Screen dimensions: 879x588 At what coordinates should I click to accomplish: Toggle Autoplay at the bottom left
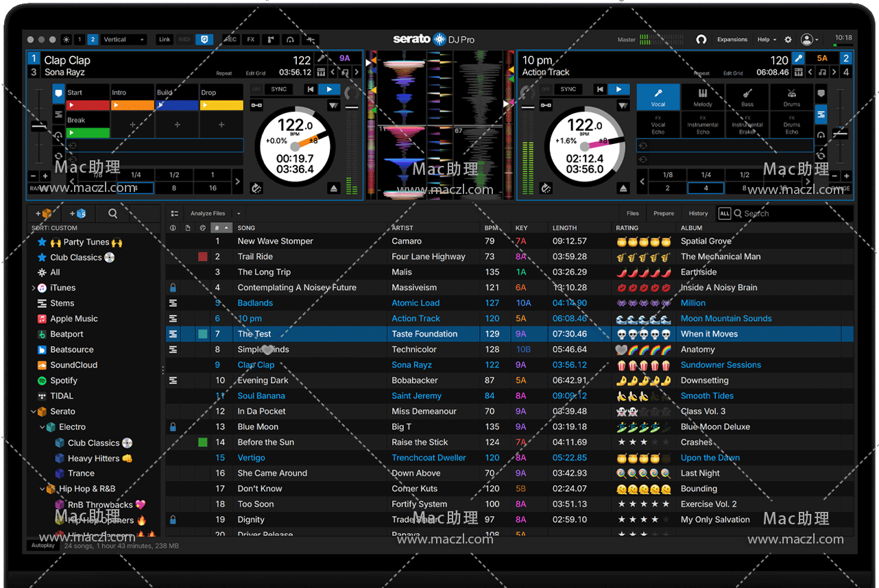tap(43, 546)
